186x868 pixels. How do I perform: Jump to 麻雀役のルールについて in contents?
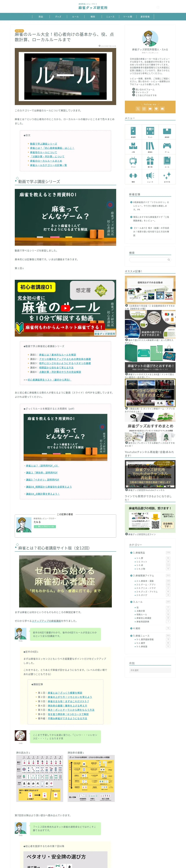[x=44, y=152]
